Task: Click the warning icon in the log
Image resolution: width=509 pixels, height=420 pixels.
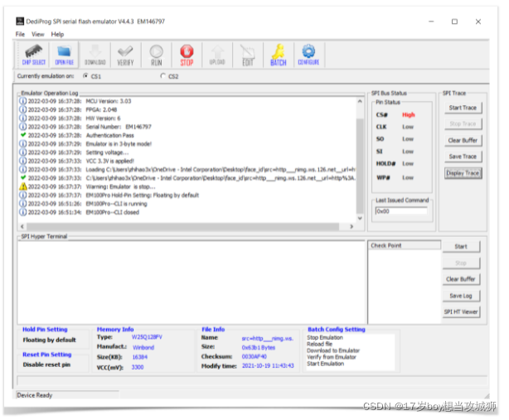Action: 22,186
